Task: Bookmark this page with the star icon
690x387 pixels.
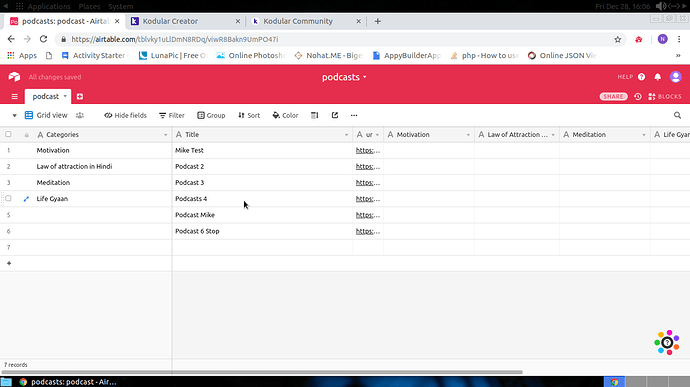Action: 618,39
